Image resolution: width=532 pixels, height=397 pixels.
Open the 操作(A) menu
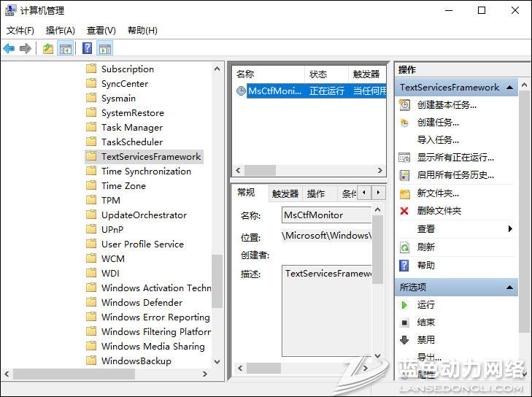tap(60, 31)
